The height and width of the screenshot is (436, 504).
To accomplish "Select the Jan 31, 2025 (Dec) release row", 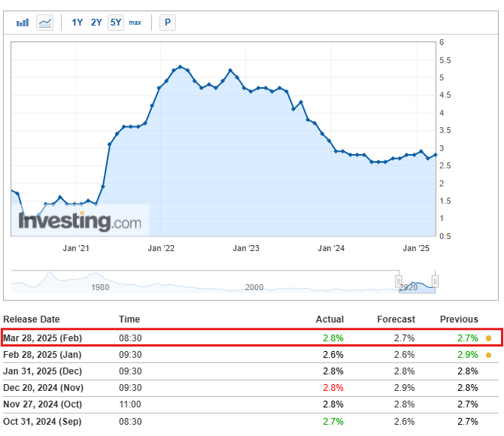I will coord(250,371).
